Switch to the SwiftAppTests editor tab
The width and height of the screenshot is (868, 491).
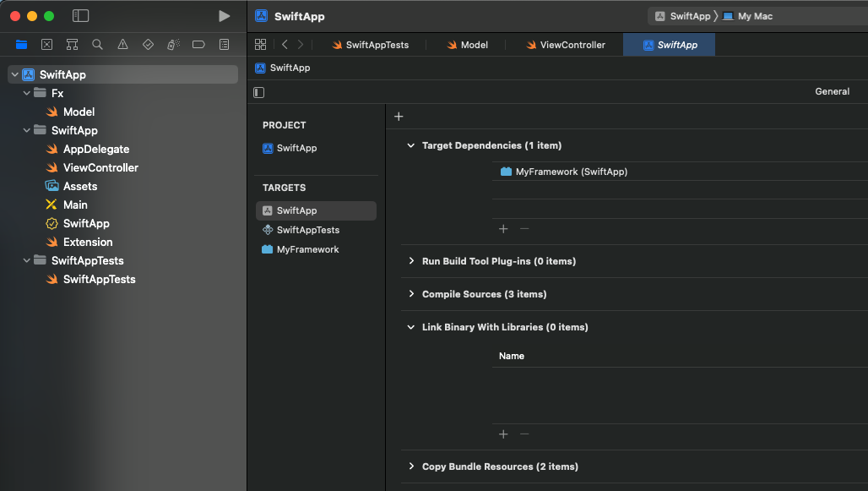coord(371,45)
